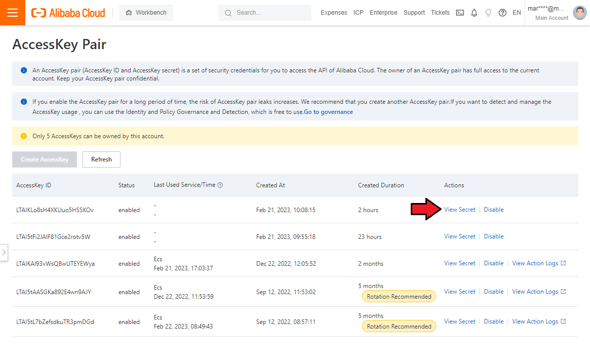Viewport: 590px width, 364px height.
Task: Click the user avatar picture
Action: coord(579,13)
